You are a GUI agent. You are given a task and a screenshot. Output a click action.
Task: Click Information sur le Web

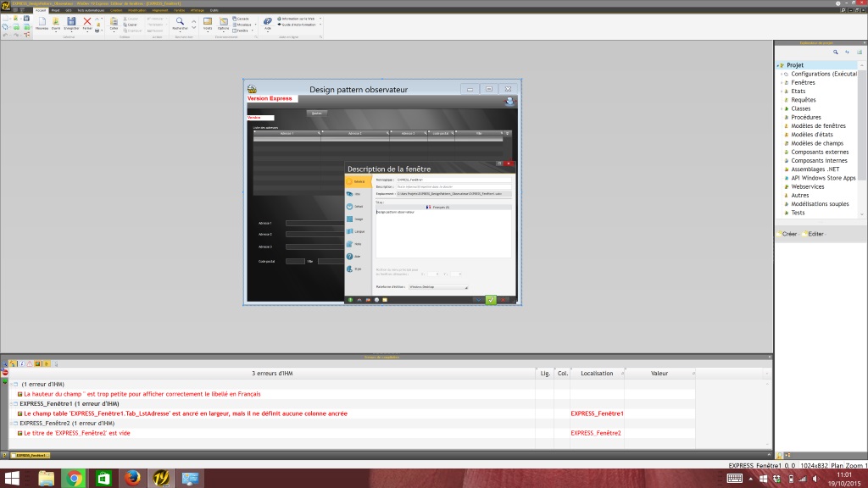tap(296, 19)
